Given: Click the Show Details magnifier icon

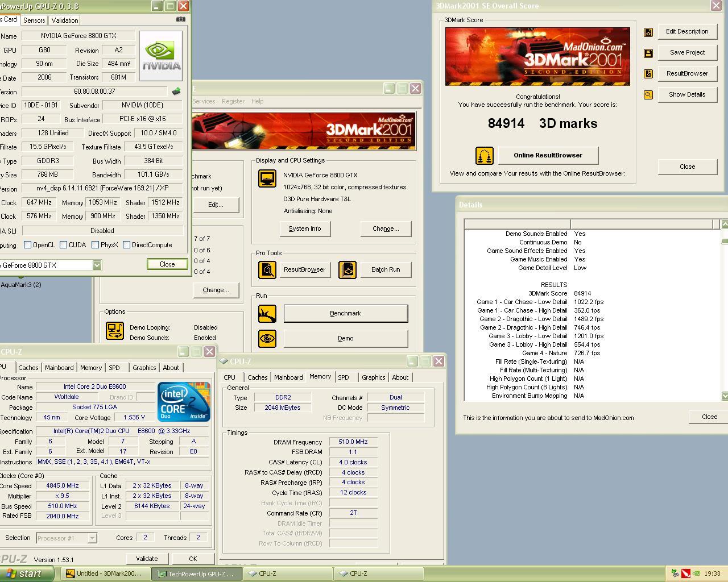Looking at the screenshot, I should (648, 95).
